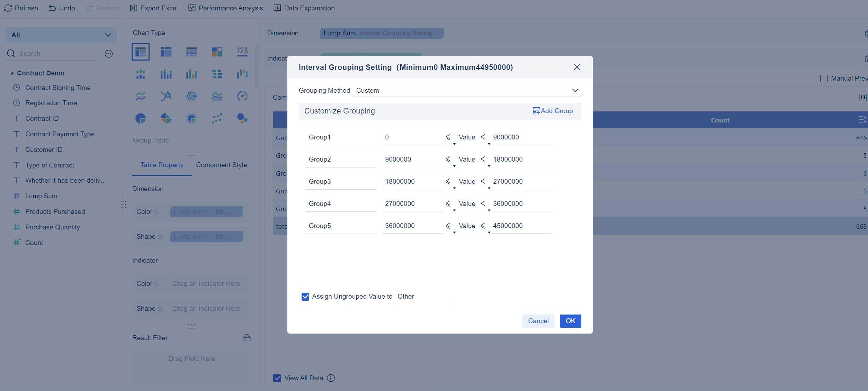The image size is (868, 391).
Task: Confirm grouping settings with OK
Action: tap(570, 321)
